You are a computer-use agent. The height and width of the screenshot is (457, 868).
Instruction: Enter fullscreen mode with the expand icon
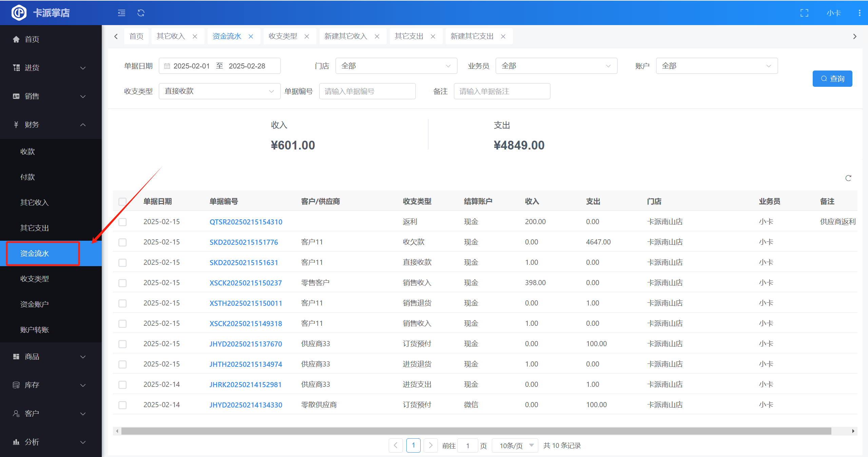[x=804, y=13]
